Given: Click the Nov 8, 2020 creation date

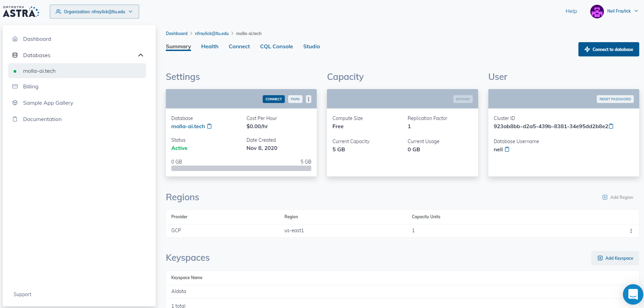Looking at the screenshot, I should click(x=262, y=148).
